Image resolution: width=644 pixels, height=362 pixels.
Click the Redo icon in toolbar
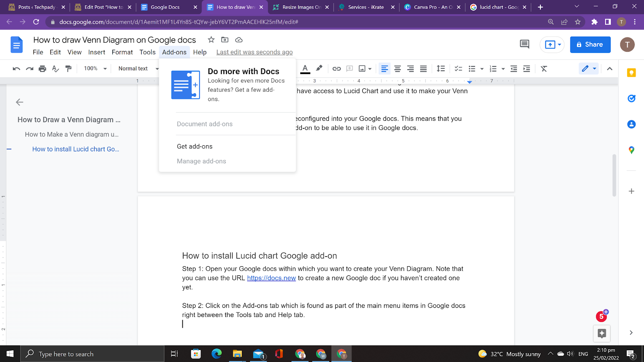[x=29, y=69]
